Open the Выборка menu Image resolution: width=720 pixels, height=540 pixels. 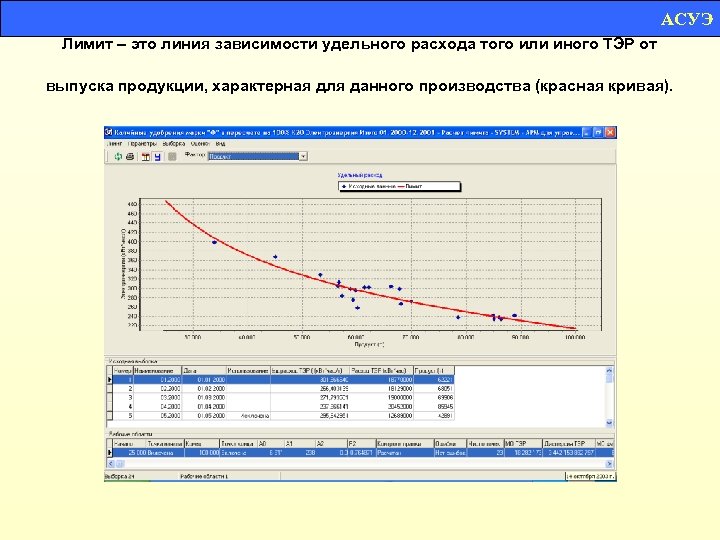pyautogui.click(x=174, y=144)
